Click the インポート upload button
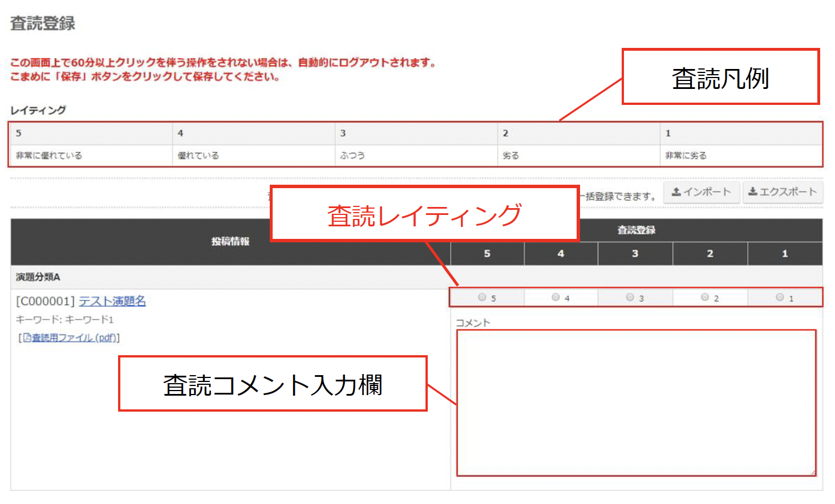Image resolution: width=835 pixels, height=504 pixels. (701, 192)
